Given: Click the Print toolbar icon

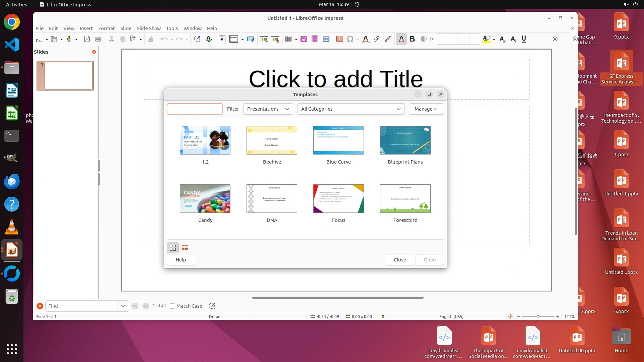Looking at the screenshot, I should 98,39.
